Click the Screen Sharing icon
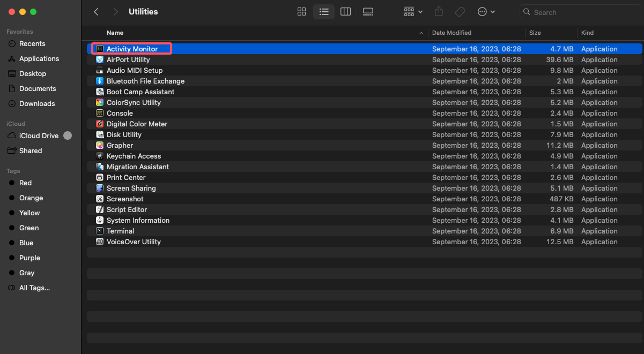This screenshot has width=644, height=354. (x=100, y=188)
